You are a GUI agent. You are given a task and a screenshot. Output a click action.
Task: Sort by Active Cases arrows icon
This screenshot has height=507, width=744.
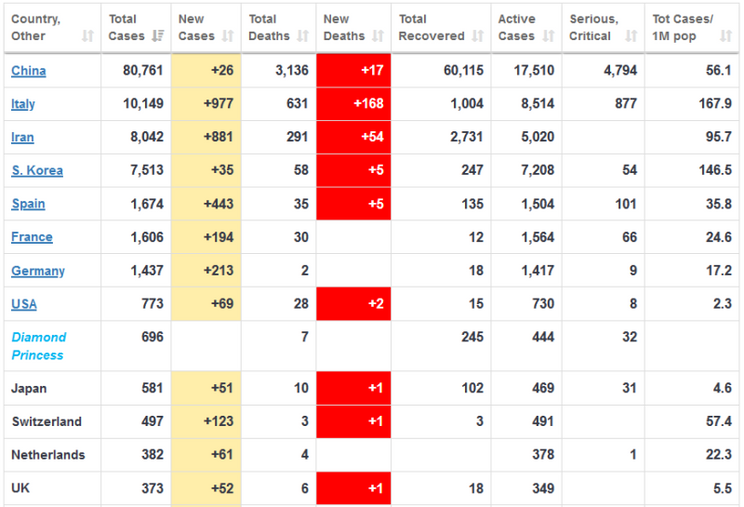pyautogui.click(x=548, y=36)
